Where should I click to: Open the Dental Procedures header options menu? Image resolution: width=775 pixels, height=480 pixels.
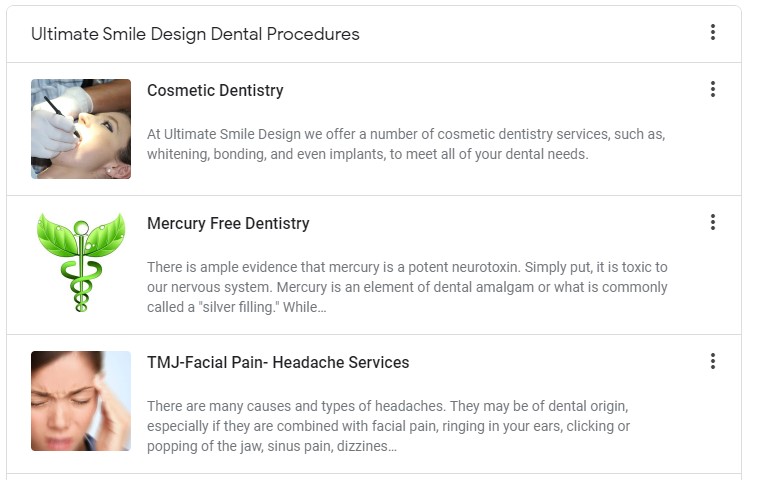click(x=712, y=33)
